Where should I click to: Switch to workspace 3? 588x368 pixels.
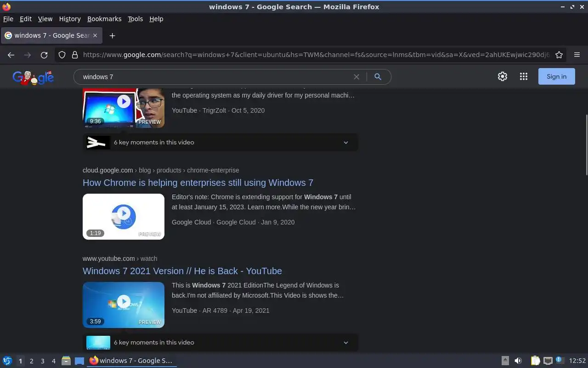click(43, 361)
